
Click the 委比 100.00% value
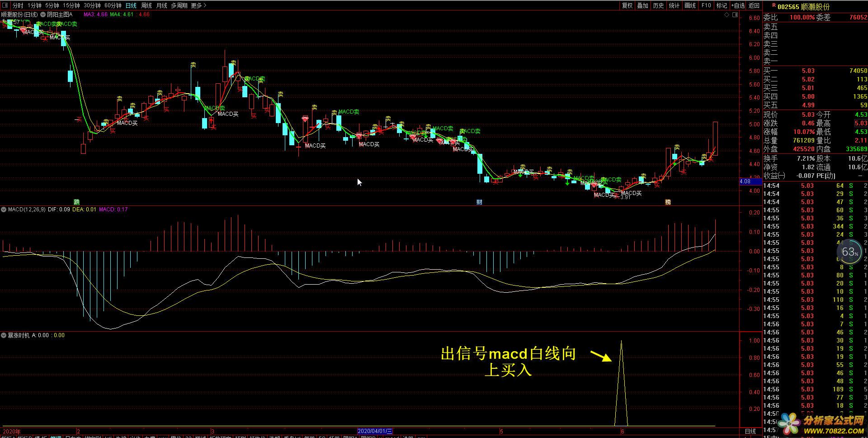pos(802,17)
